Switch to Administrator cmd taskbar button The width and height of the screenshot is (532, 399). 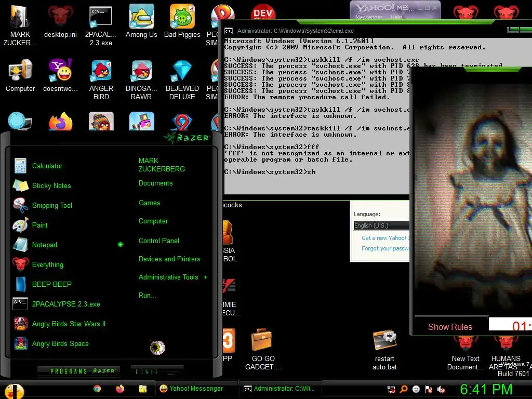[280, 389]
